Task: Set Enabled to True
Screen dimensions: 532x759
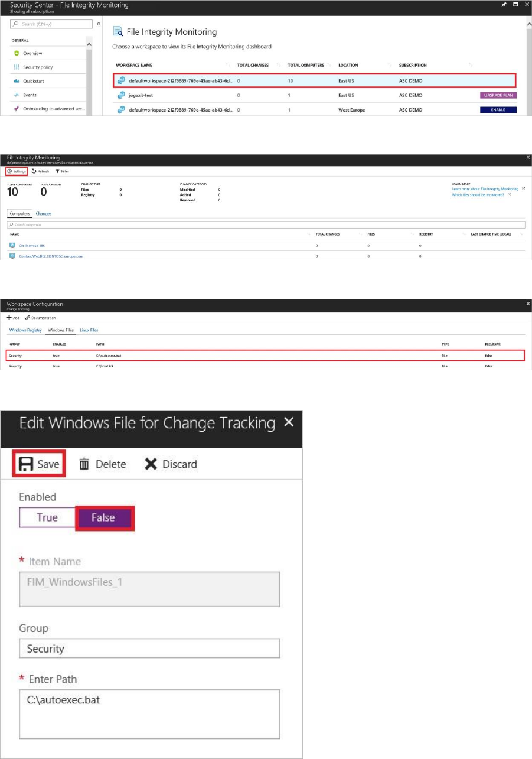Action: pos(47,517)
